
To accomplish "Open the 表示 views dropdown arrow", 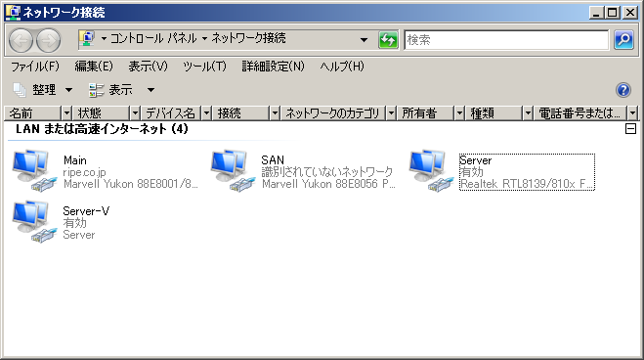I will (x=151, y=90).
